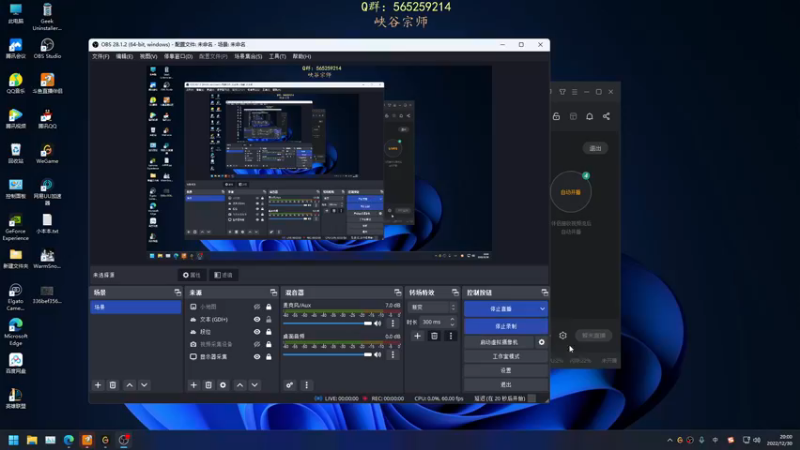Click the 退出 button in OBS controls
Viewport: 800px width, 450px height.
coord(506,384)
